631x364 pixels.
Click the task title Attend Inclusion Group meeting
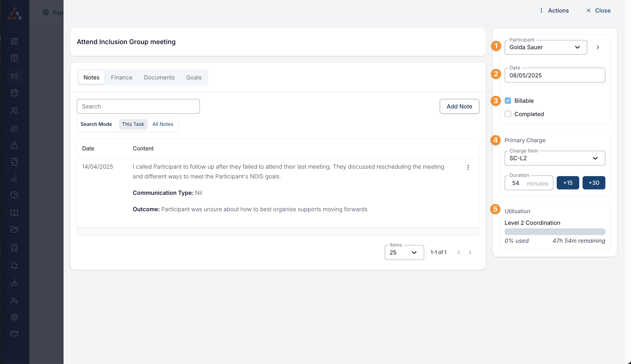[x=126, y=42]
